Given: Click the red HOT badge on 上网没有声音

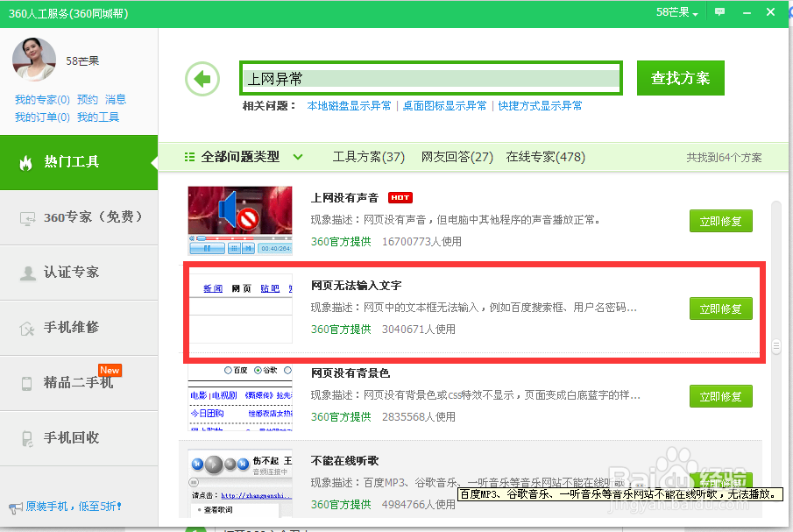Looking at the screenshot, I should (400, 198).
